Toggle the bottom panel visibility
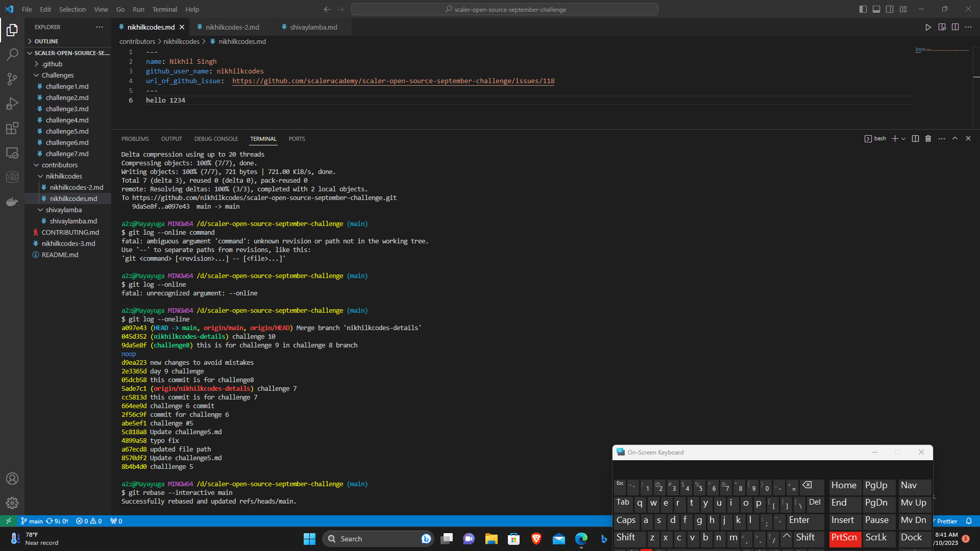980x551 pixels. [x=876, y=9]
